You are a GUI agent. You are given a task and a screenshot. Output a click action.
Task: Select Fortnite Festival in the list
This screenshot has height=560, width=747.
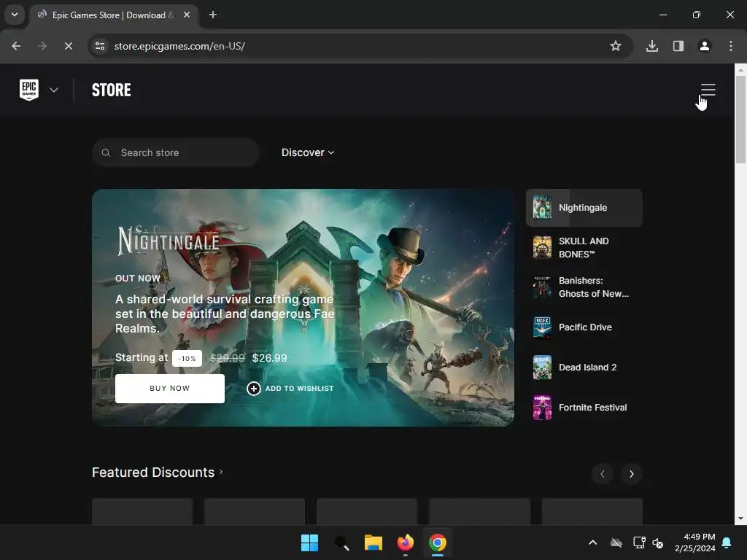coord(584,407)
